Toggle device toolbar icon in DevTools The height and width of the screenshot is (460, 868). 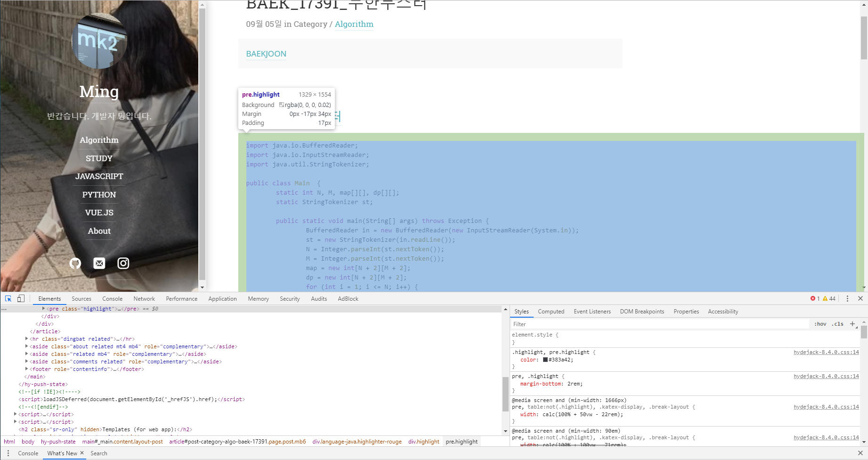(21, 298)
